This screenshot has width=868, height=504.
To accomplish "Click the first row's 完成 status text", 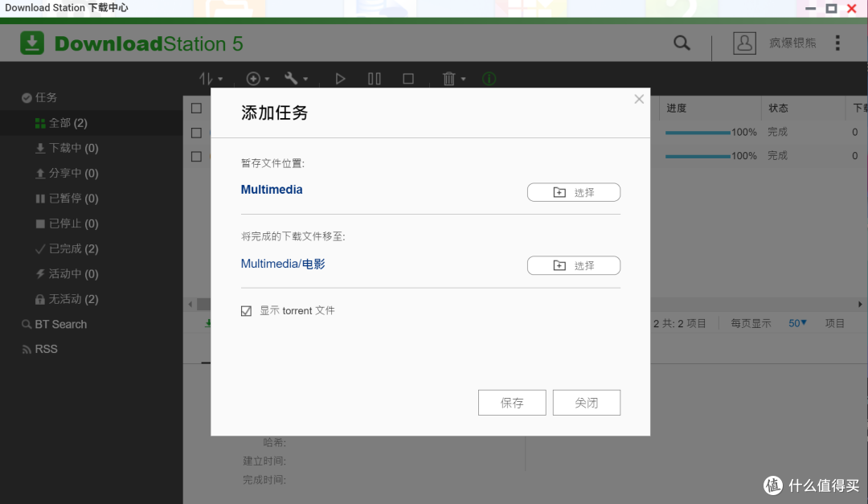I will pos(777,132).
